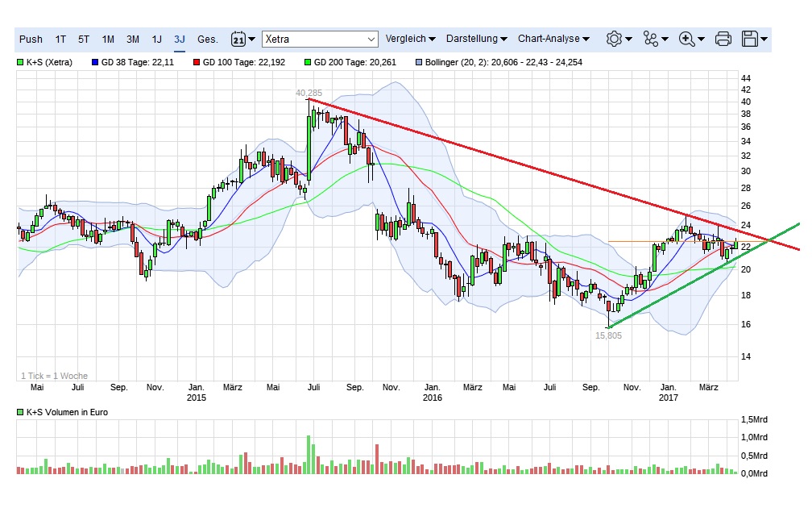Switch chart to 1M range
812x508 pixels.
(108, 40)
